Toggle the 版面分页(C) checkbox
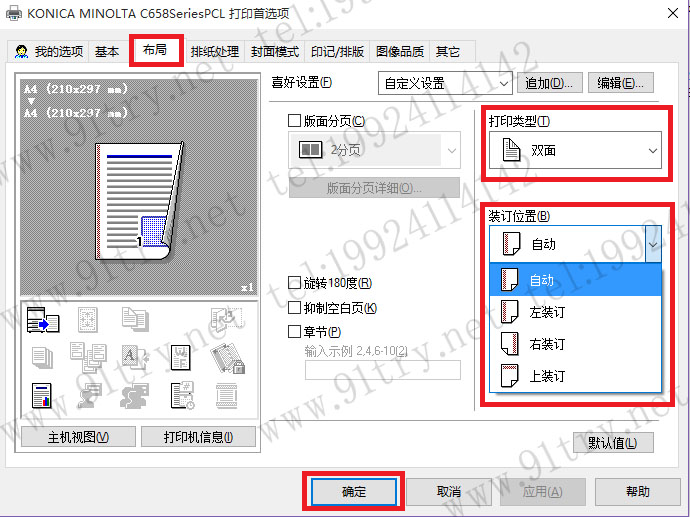 point(294,121)
